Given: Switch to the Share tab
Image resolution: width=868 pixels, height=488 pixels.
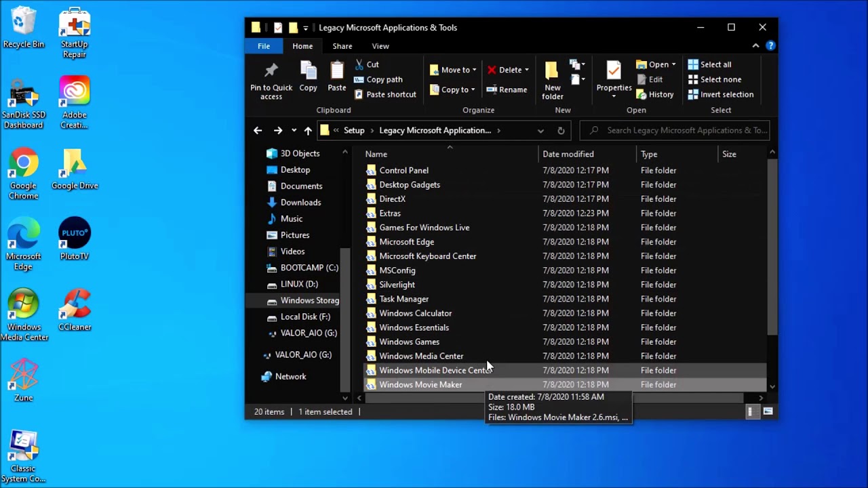Looking at the screenshot, I should tap(342, 46).
